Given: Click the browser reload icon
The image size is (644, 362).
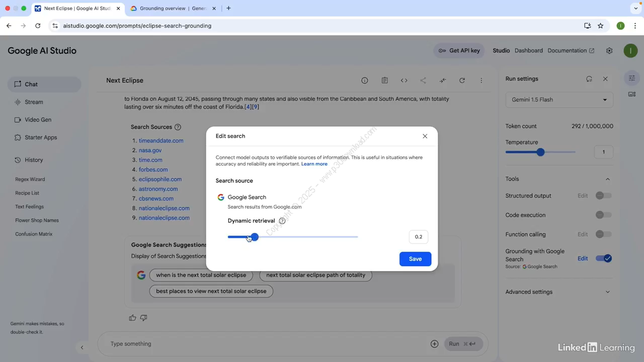Looking at the screenshot, I should tap(38, 26).
